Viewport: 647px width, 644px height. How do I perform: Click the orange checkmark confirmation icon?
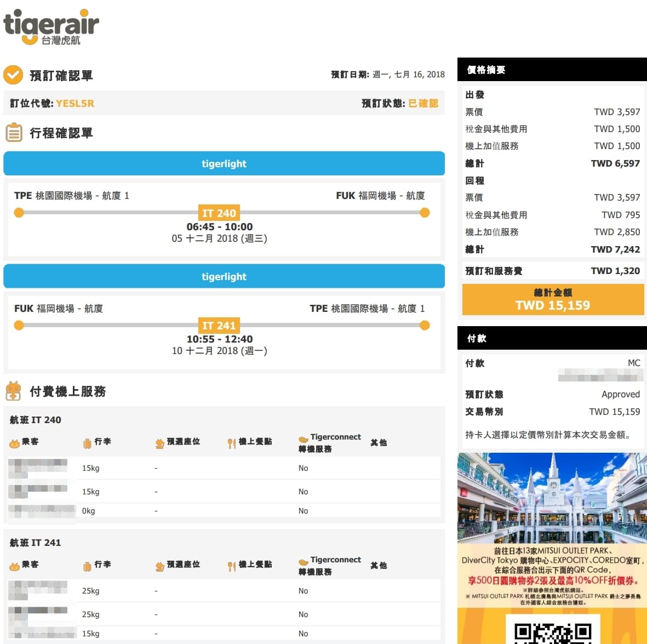pos(13,75)
